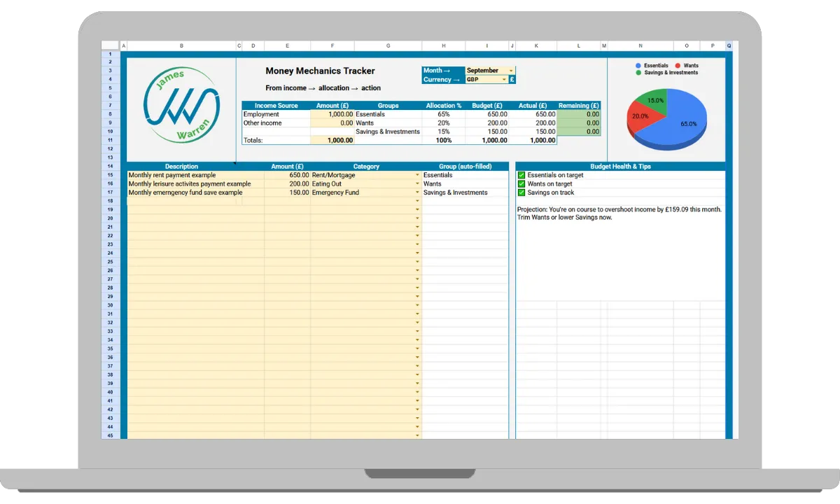Click the £ currency symbol cell
This screenshot has height=504, width=840.
tap(512, 79)
